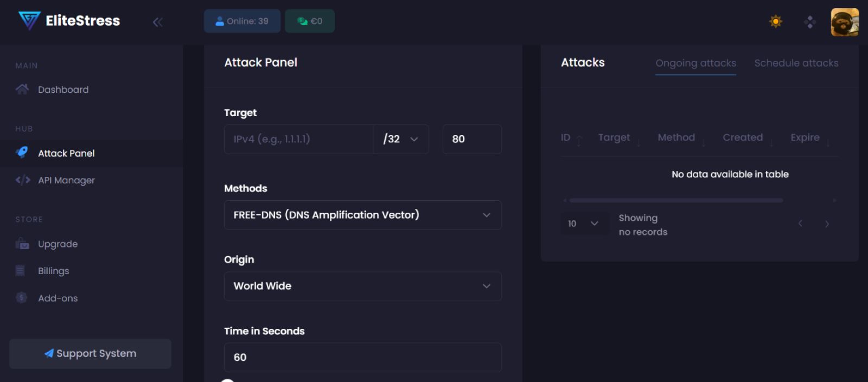868x382 pixels.
Task: Open the /32 subnet dropdown
Action: (401, 139)
